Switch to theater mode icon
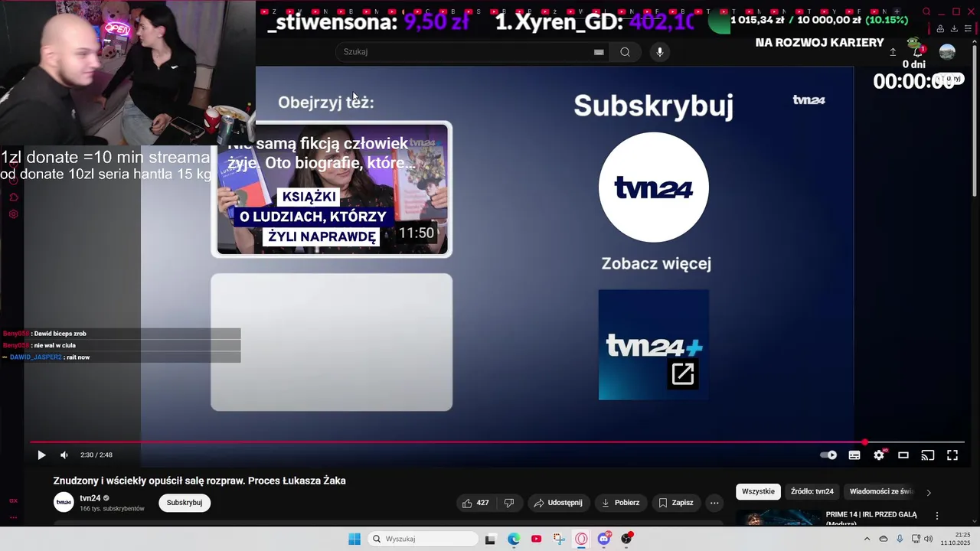 coord(903,455)
